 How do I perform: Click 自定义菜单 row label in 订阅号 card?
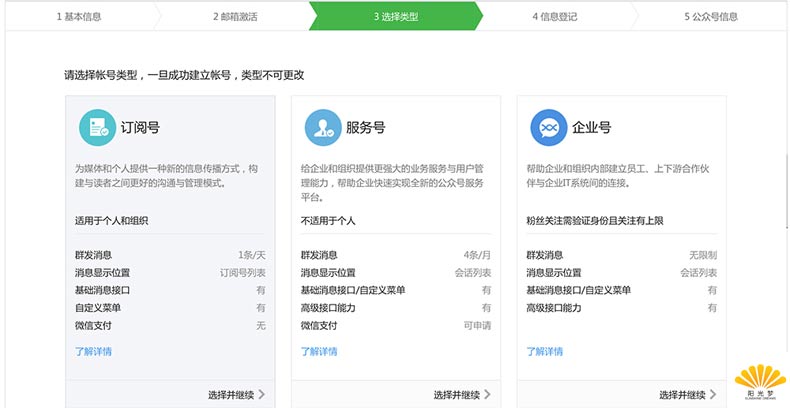(x=98, y=308)
